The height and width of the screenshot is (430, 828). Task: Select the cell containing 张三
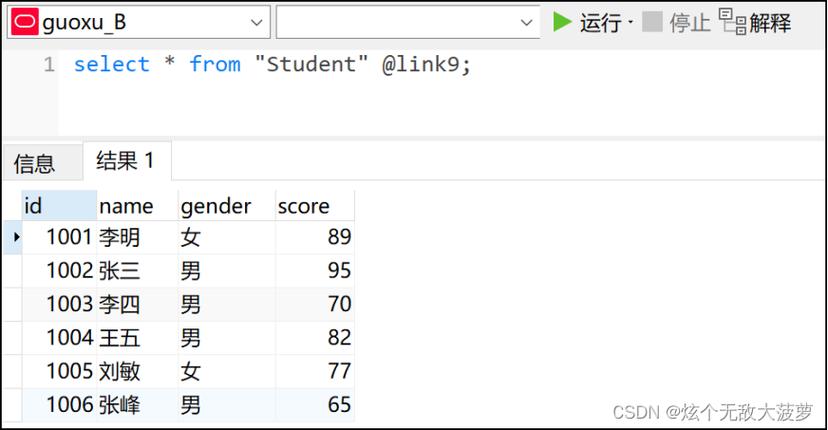click(x=120, y=270)
